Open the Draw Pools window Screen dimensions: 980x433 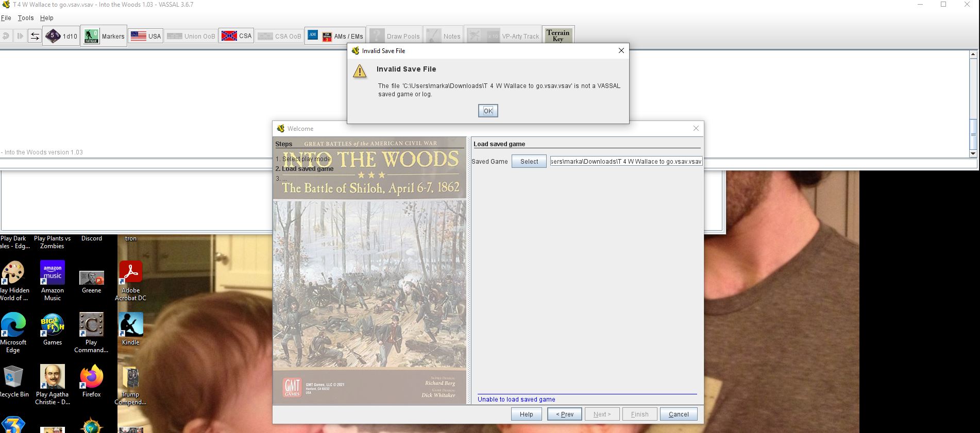click(395, 36)
